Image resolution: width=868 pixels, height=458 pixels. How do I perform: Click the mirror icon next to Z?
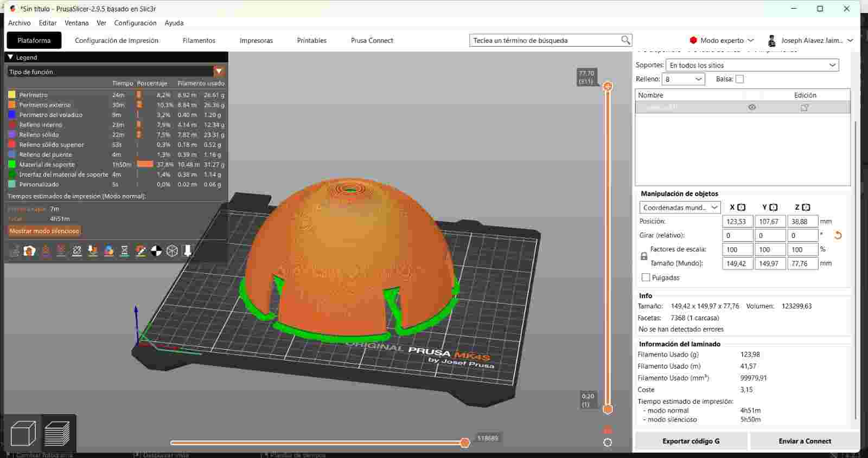[806, 207]
